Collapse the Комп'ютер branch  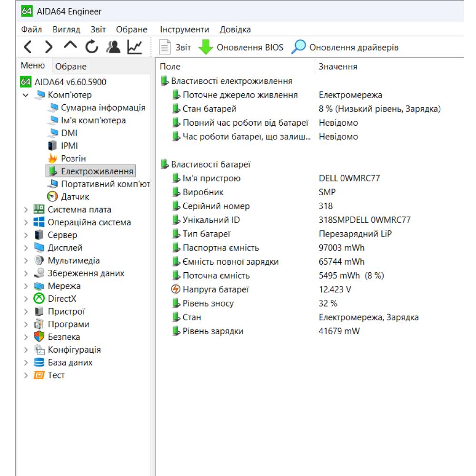[26, 95]
